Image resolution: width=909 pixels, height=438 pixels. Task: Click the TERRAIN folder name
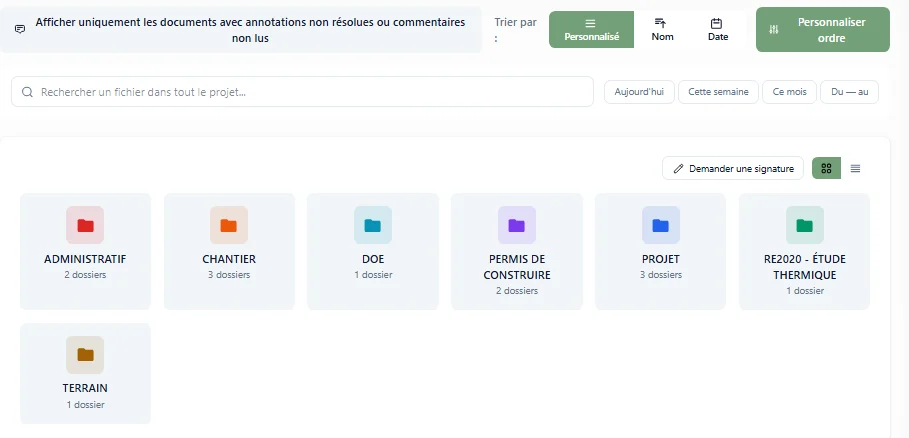click(x=85, y=388)
